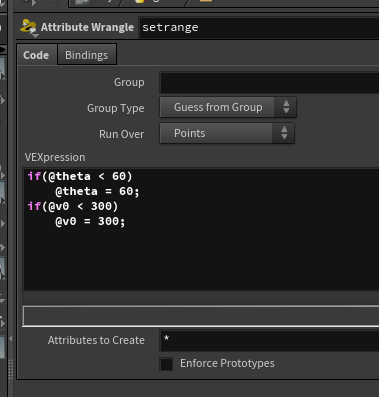379x397 pixels.
Task: Click the empty status field below the code editor
Action: tap(201, 316)
